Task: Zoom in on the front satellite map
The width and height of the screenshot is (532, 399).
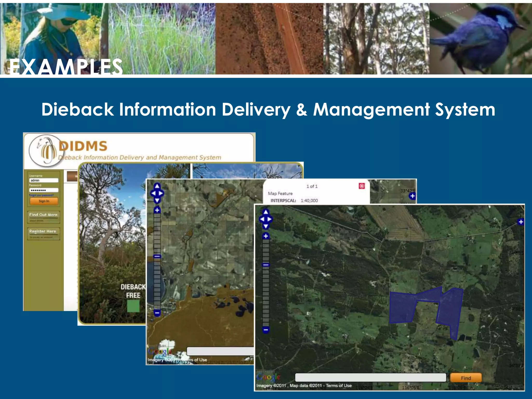Action: (265, 236)
